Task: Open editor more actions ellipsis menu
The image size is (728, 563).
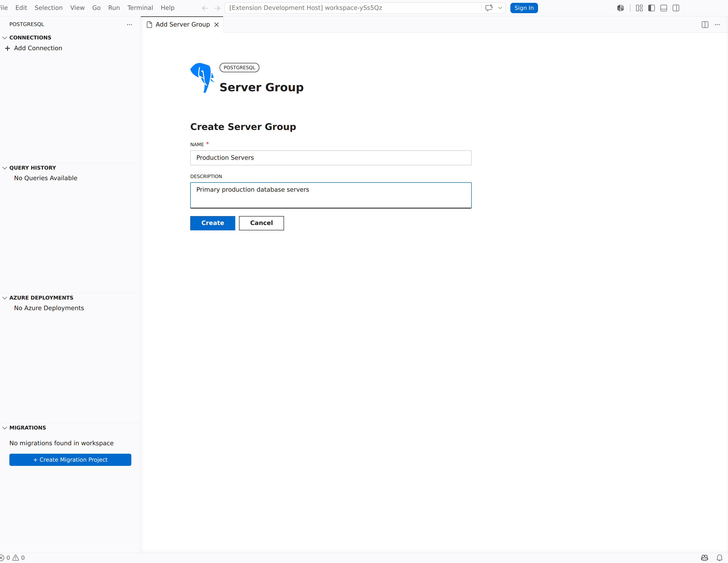Action: (x=717, y=25)
